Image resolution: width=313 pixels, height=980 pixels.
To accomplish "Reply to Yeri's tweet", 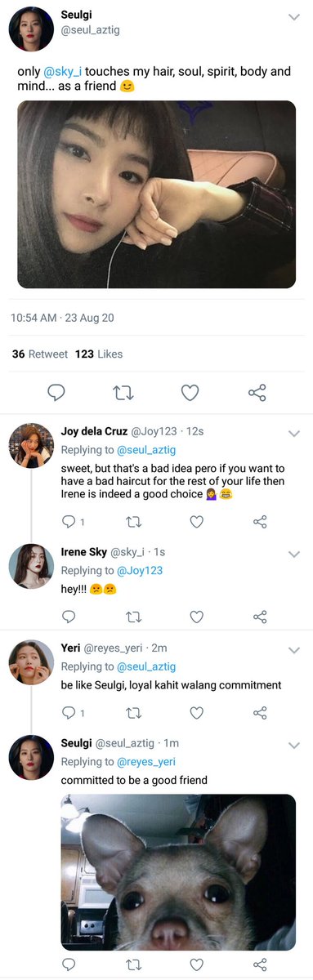I will 69,713.
